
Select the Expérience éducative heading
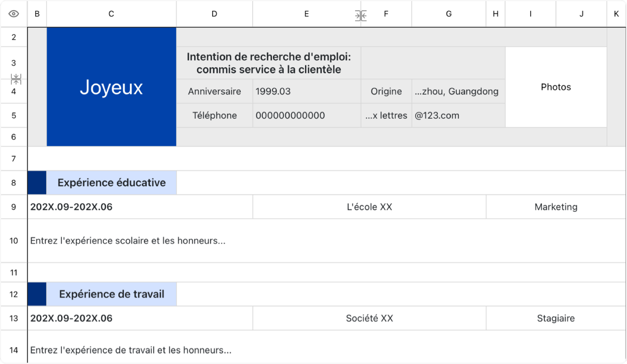click(x=111, y=183)
